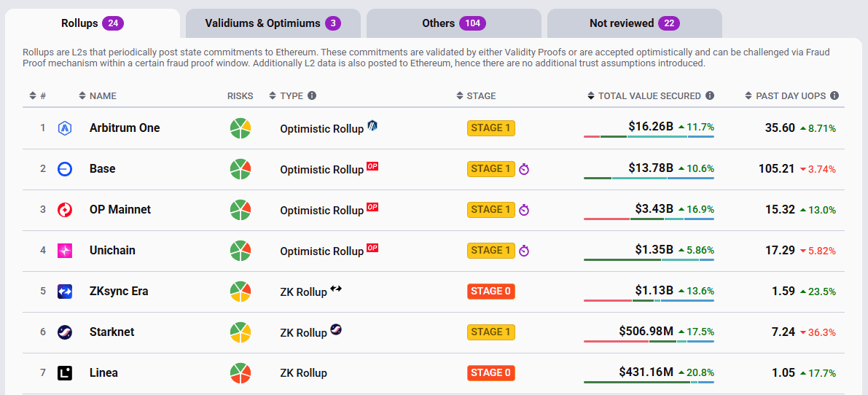Sort by TOTAL VALUE SECURED column
The image size is (868, 395).
(644, 95)
